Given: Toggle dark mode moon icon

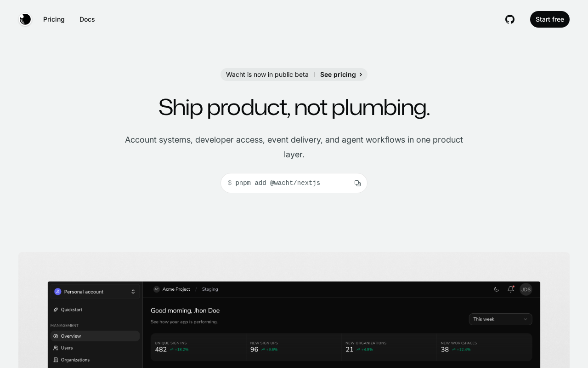Looking at the screenshot, I should pyautogui.click(x=497, y=289).
